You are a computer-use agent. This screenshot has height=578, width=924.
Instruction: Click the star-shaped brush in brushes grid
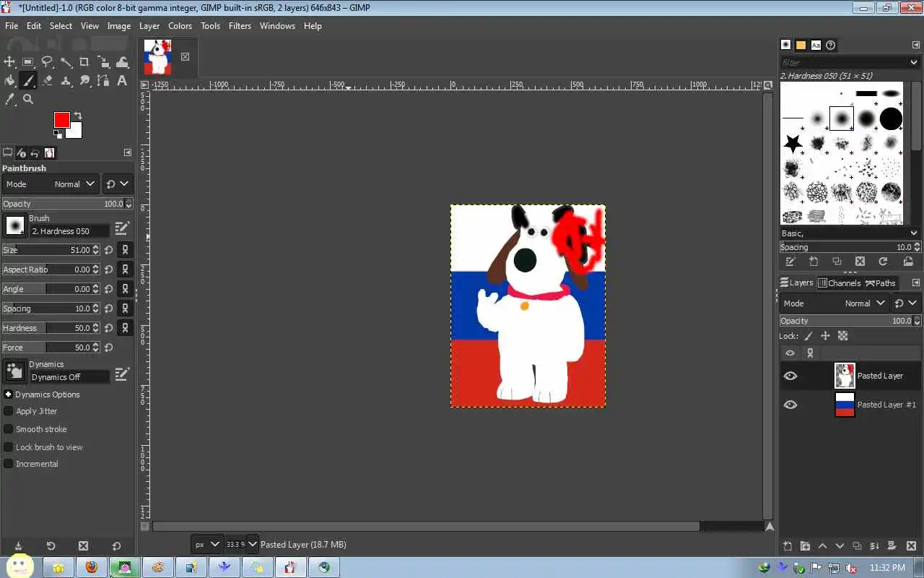(x=793, y=144)
